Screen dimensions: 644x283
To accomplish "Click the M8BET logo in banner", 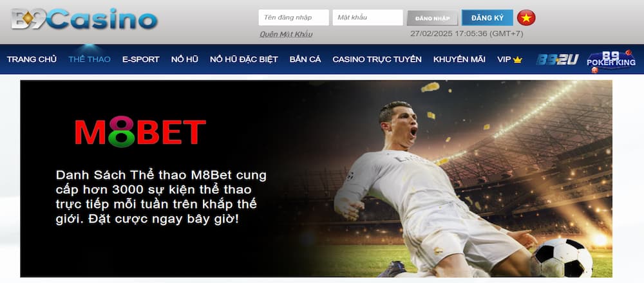I will point(140,132).
